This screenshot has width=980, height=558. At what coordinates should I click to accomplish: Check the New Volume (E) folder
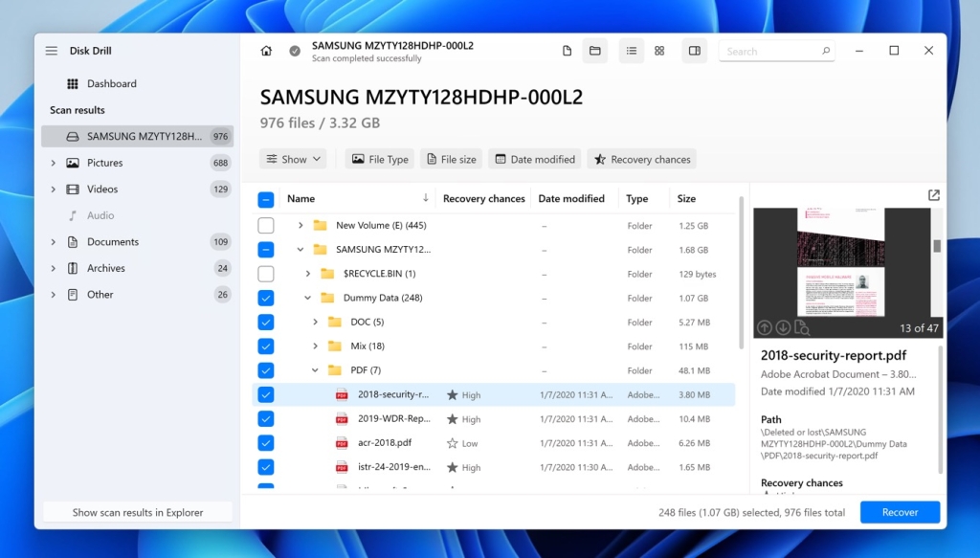click(x=265, y=226)
